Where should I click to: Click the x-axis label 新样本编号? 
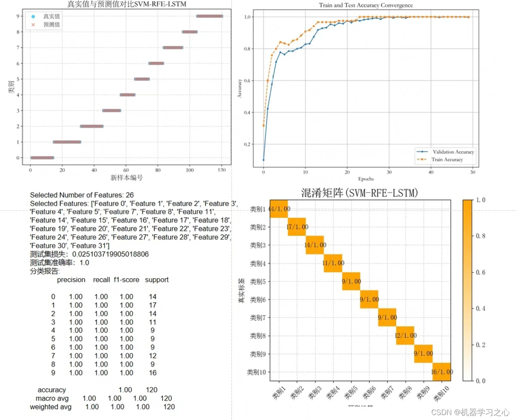click(x=127, y=178)
